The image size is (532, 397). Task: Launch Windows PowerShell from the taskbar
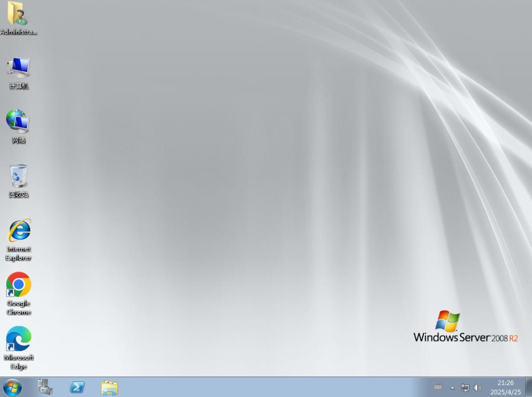pyautogui.click(x=78, y=387)
